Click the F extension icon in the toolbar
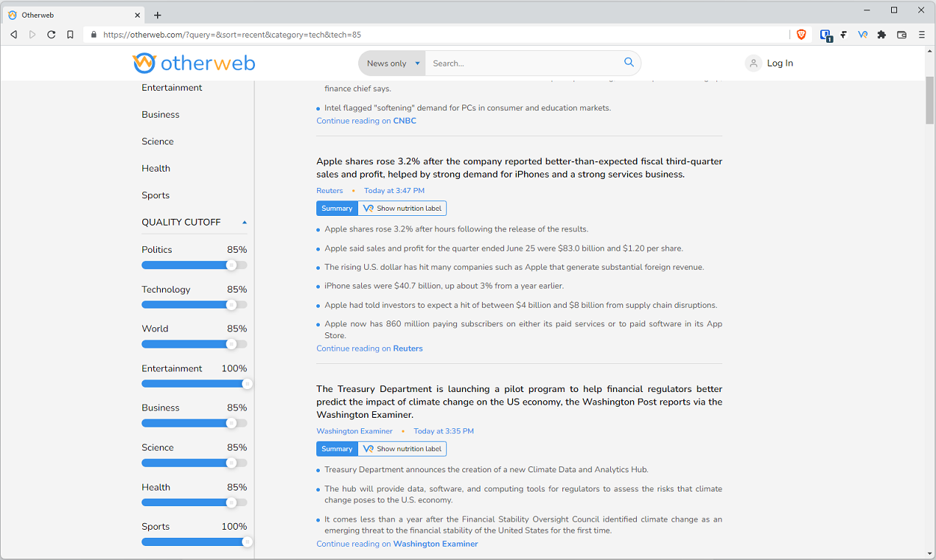Image resolution: width=936 pixels, height=560 pixels. (x=843, y=35)
